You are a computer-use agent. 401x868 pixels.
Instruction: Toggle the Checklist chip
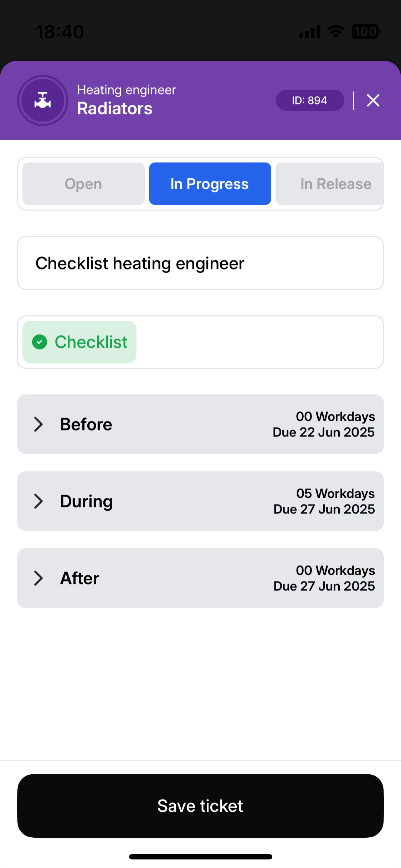(x=79, y=342)
